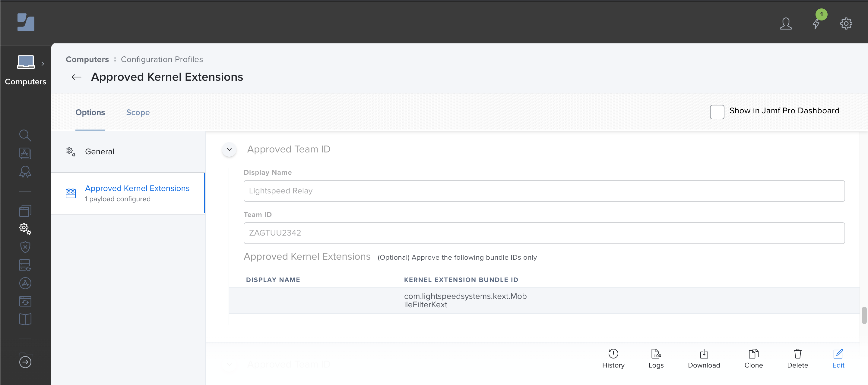Click the back arrow to return
The image size is (868, 385).
pos(76,76)
